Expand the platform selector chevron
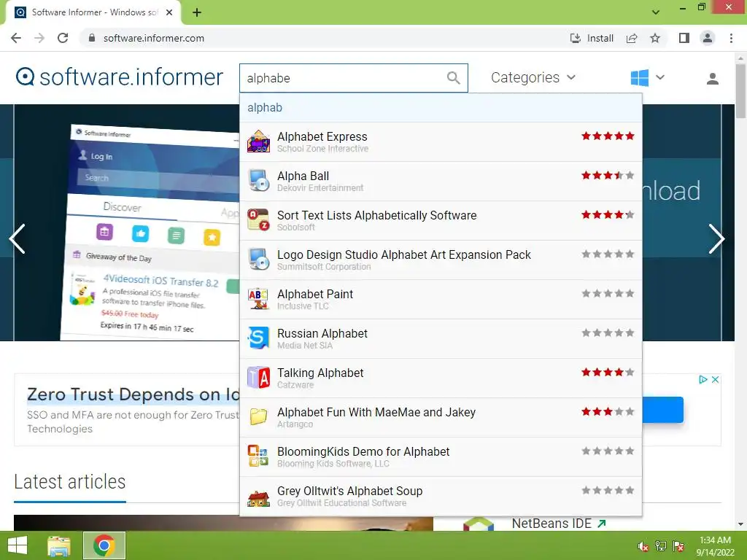Viewport: 747px width, 560px height. coord(659,77)
